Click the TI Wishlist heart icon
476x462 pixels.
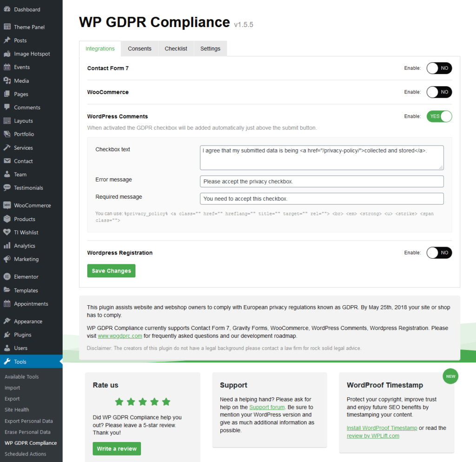click(7, 232)
